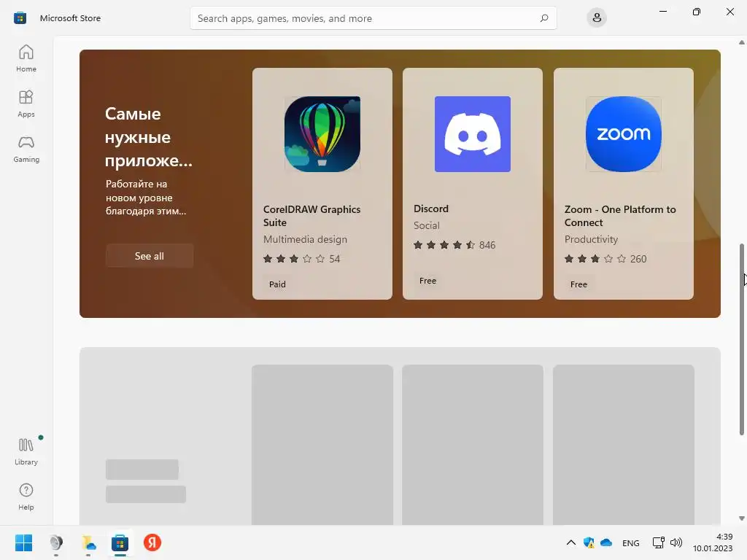Click the 54 rating count on CorelDRAW
Screen dimensions: 747x560
tap(334, 259)
